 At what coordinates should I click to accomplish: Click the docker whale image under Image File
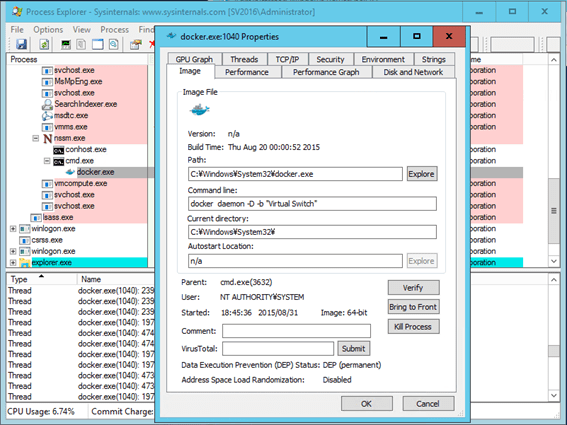pos(199,109)
